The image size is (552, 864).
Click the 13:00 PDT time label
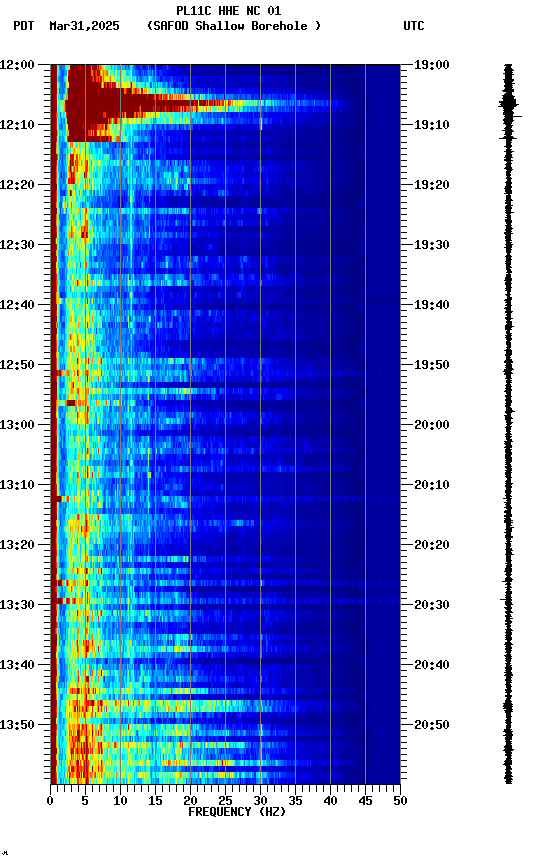(17, 425)
